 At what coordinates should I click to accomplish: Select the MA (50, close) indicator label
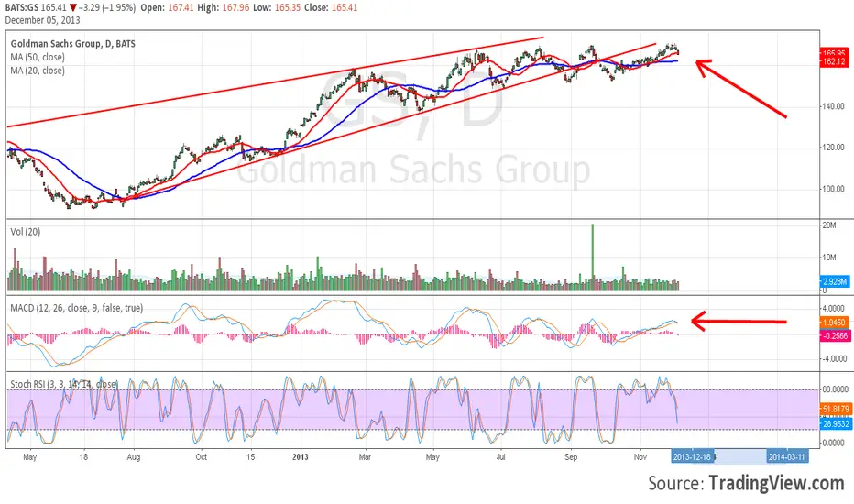(38, 57)
